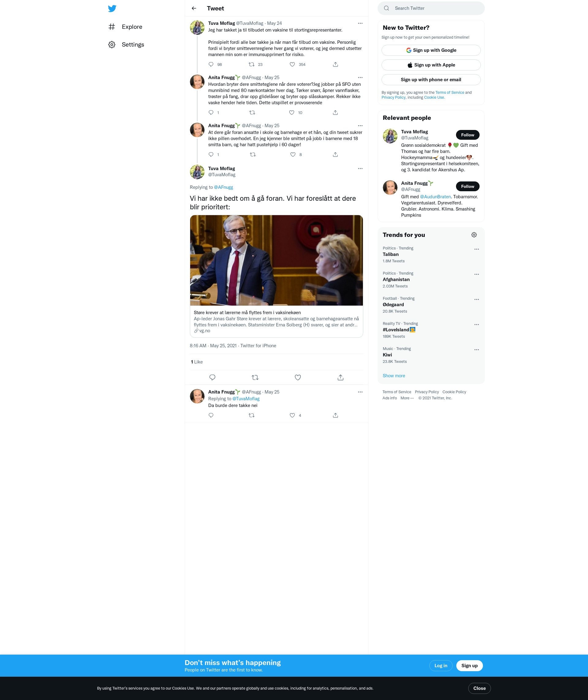Share Anita Fnugg's first May 25 reply
The height and width of the screenshot is (700, 588).
335,112
